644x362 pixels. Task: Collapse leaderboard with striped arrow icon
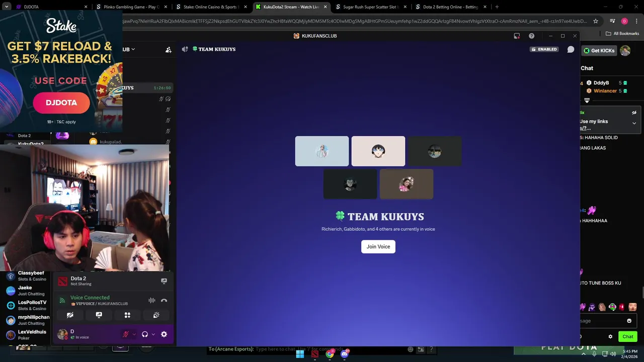pos(587,100)
